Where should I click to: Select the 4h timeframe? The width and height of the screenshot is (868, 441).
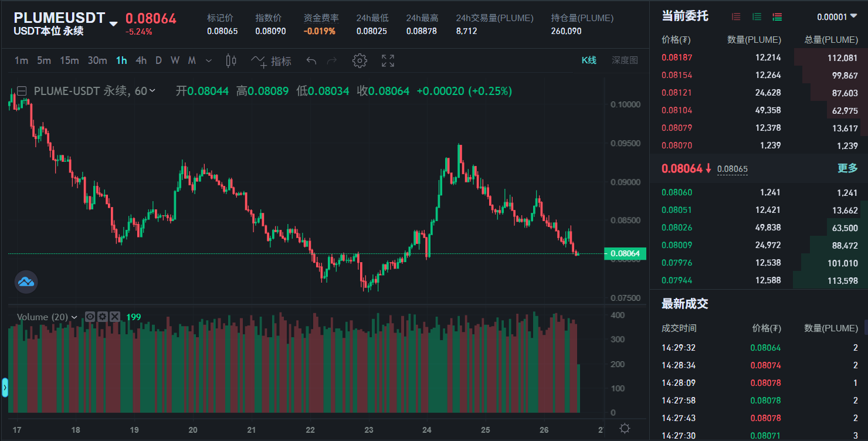click(141, 61)
